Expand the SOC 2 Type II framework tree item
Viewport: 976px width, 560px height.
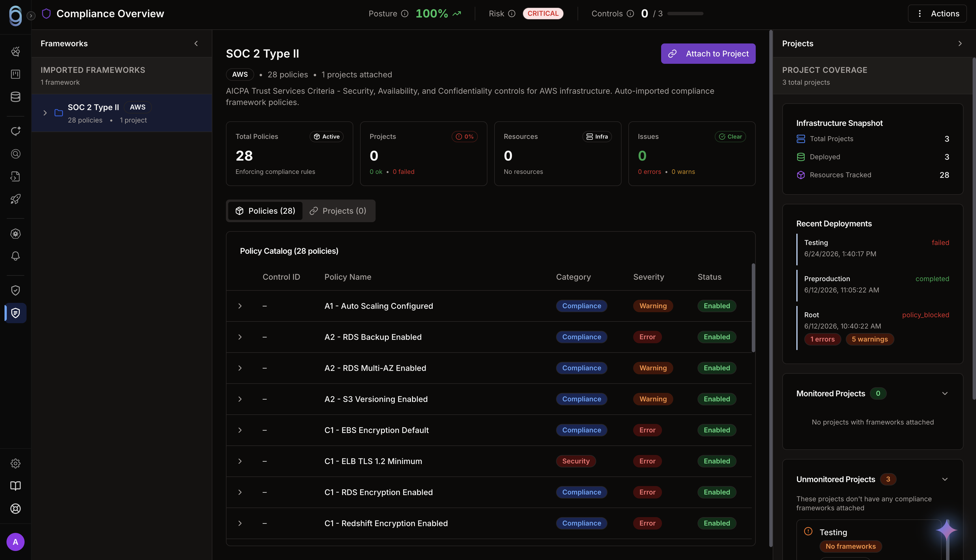point(45,113)
